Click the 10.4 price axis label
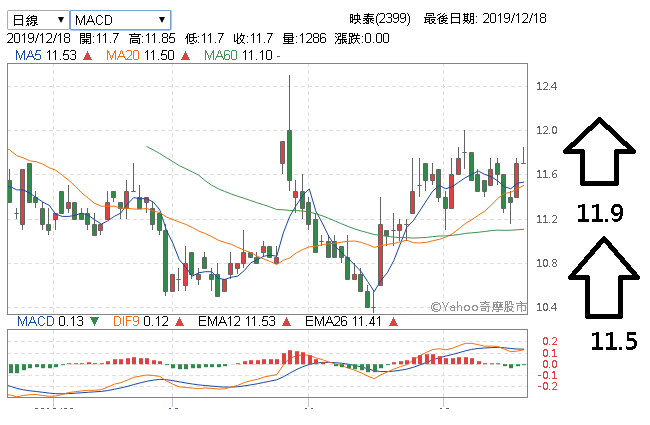Viewport: 650px width, 425px height. pyautogui.click(x=546, y=307)
